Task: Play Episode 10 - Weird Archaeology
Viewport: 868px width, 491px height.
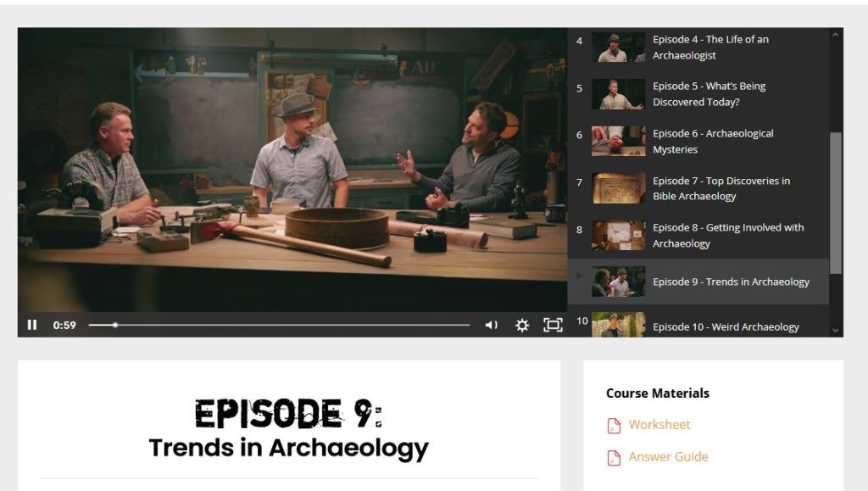Action: pos(725,327)
